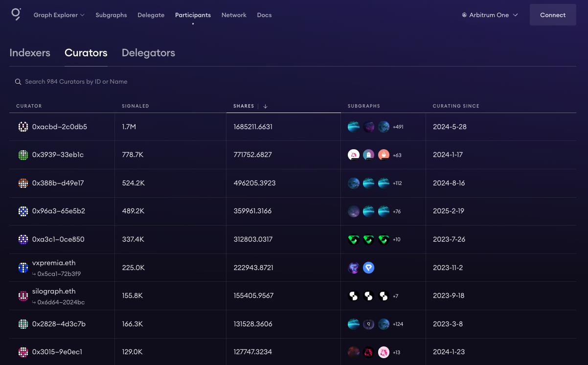Screen dimensions: 588x365
Task: Open curator 0x388b–d49e17 profile link
Action: [x=58, y=183]
